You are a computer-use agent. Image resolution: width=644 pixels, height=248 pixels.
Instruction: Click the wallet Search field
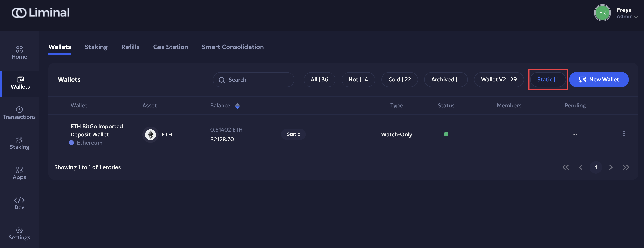click(253, 80)
